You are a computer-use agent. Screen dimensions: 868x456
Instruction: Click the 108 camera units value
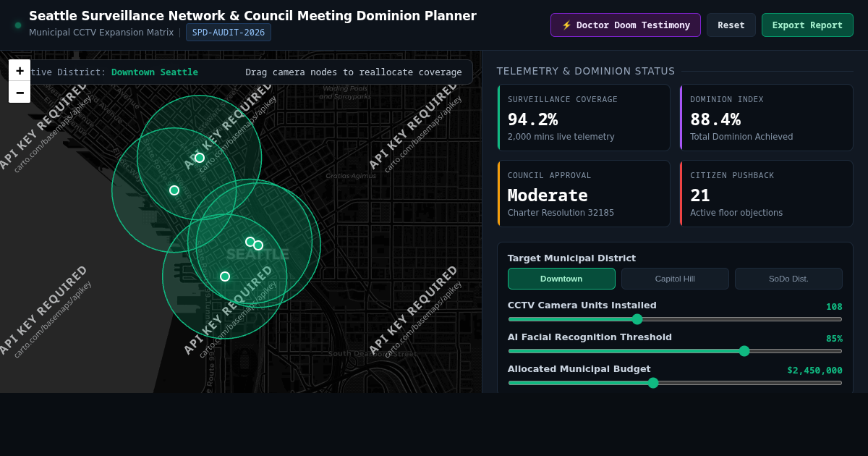834,306
